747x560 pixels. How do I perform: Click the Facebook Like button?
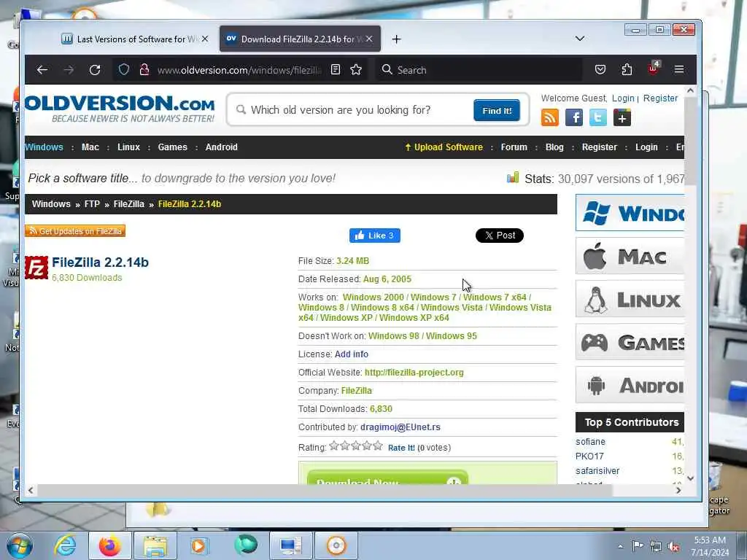375,236
